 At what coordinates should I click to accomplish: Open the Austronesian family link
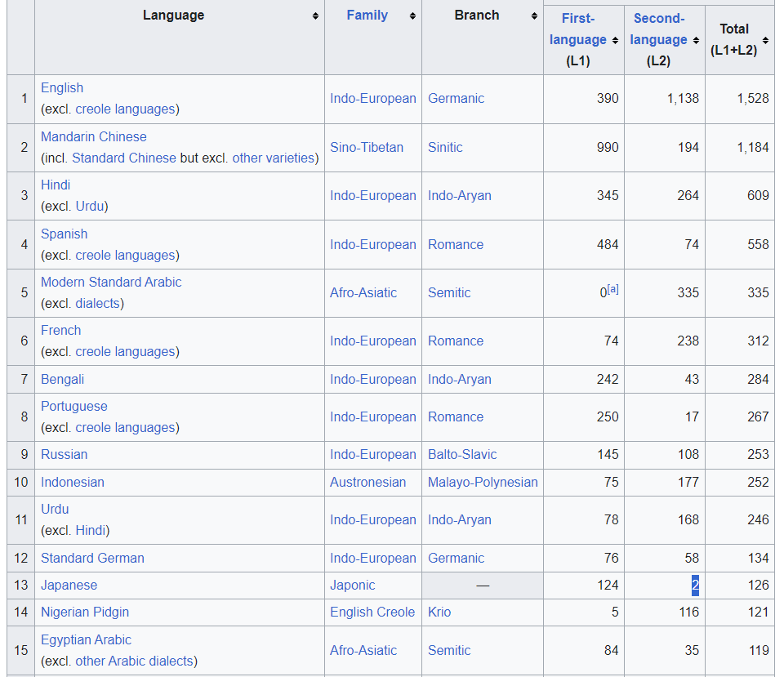coord(368,483)
